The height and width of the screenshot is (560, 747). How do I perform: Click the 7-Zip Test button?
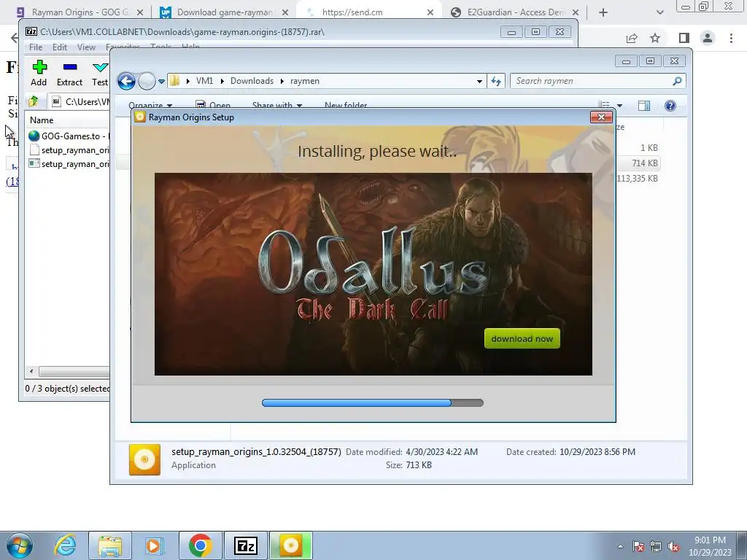click(x=99, y=74)
